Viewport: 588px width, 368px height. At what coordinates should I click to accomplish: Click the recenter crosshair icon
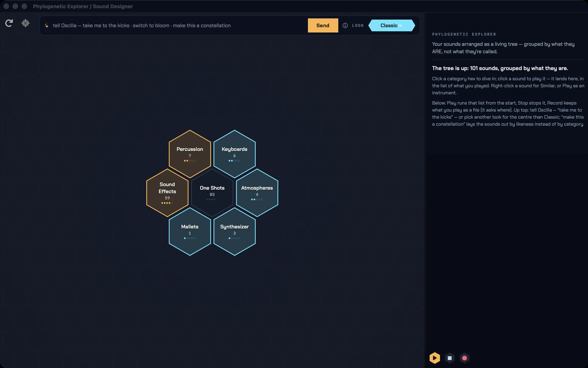coord(25,23)
